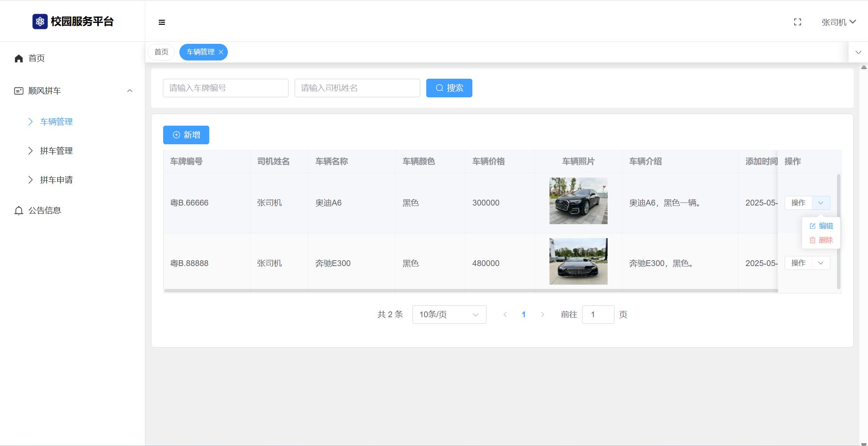The width and height of the screenshot is (868, 446).
Task: Click the 新增 add button
Action: 186,135
